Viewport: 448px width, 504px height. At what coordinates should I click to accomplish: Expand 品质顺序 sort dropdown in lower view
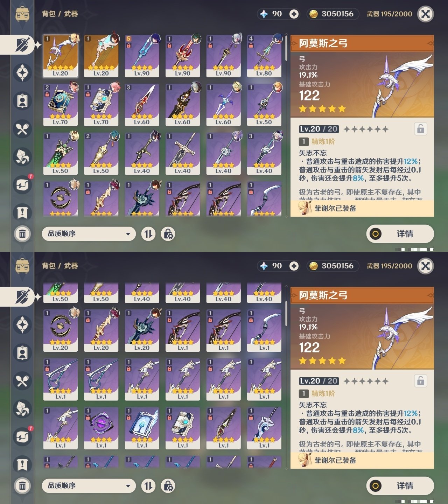tap(89, 486)
